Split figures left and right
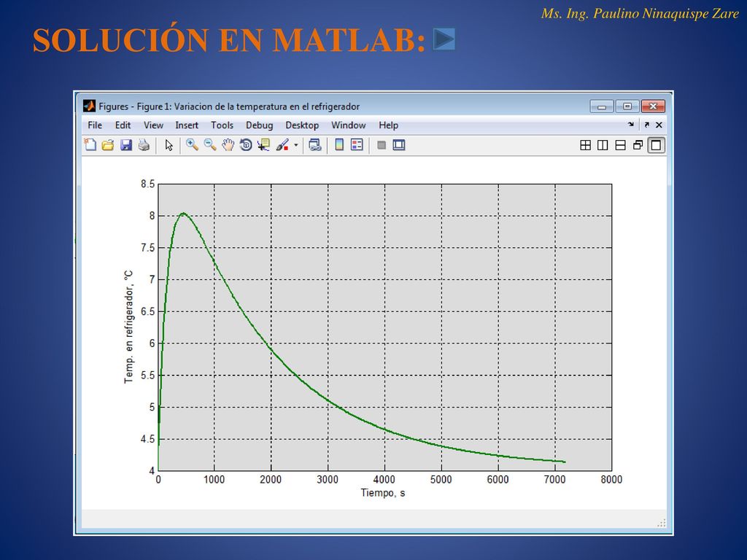 coord(603,145)
